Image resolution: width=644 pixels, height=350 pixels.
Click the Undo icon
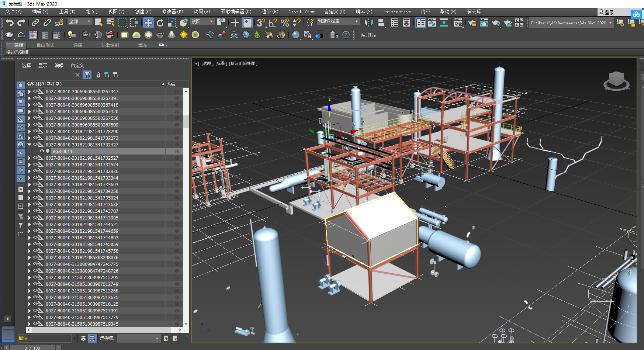tap(10, 22)
